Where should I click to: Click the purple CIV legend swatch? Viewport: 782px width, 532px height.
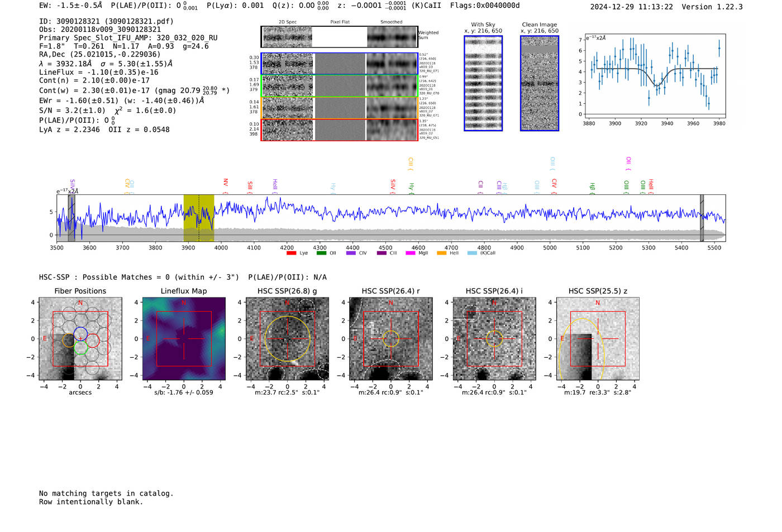(351, 253)
